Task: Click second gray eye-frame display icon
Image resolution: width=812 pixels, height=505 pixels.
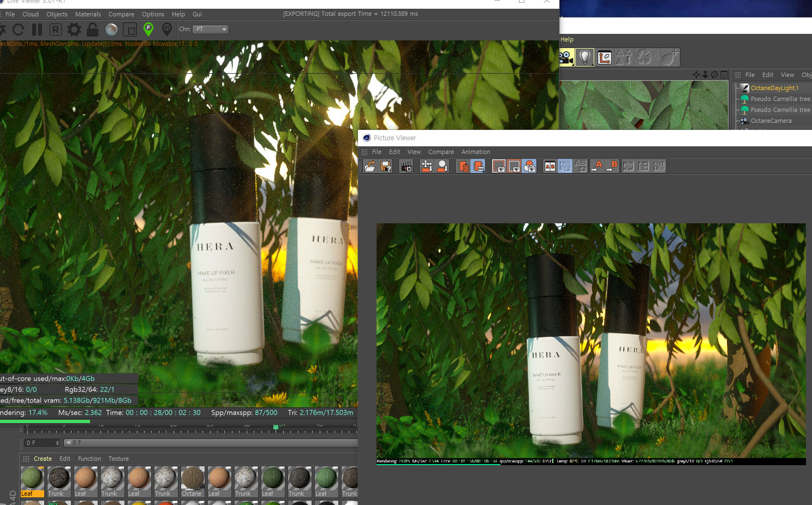Action: coord(514,166)
